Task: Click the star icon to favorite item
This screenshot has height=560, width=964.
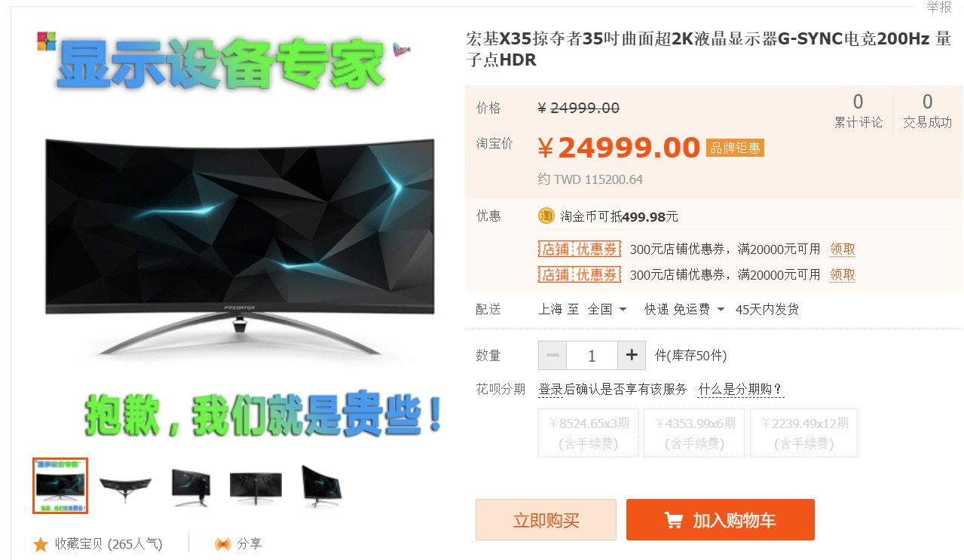Action: (x=41, y=543)
